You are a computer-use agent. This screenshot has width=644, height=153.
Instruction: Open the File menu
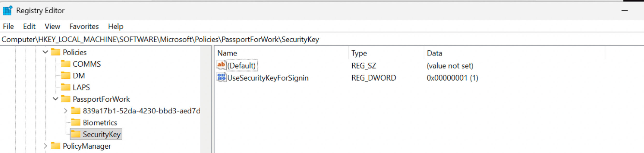(x=8, y=27)
